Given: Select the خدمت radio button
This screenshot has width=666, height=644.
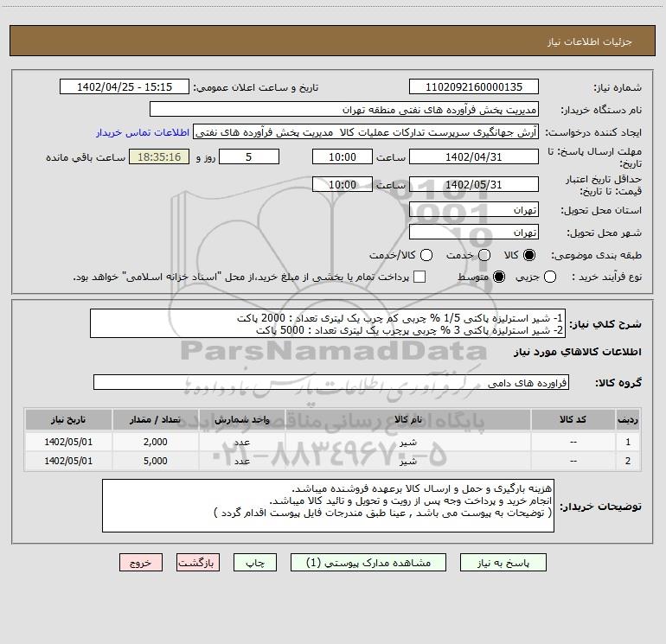Looking at the screenshot, I should tap(484, 255).
